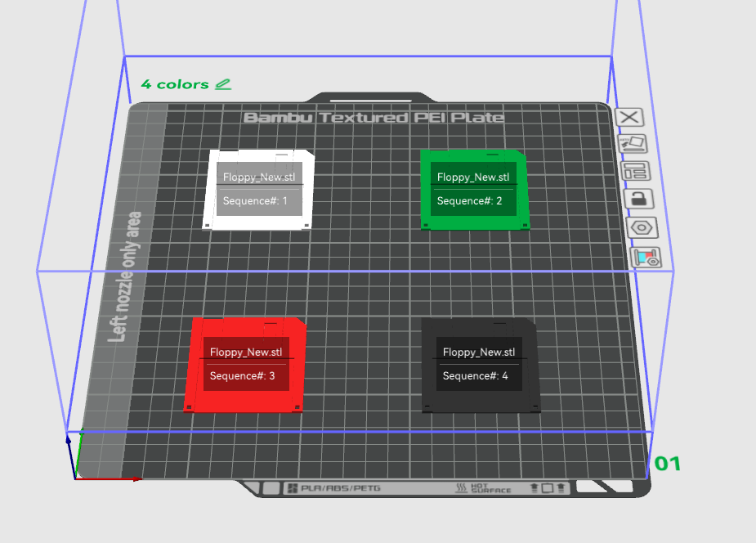Select the white floppy model, Sequence 1
This screenshot has width=756, height=543.
(259, 190)
